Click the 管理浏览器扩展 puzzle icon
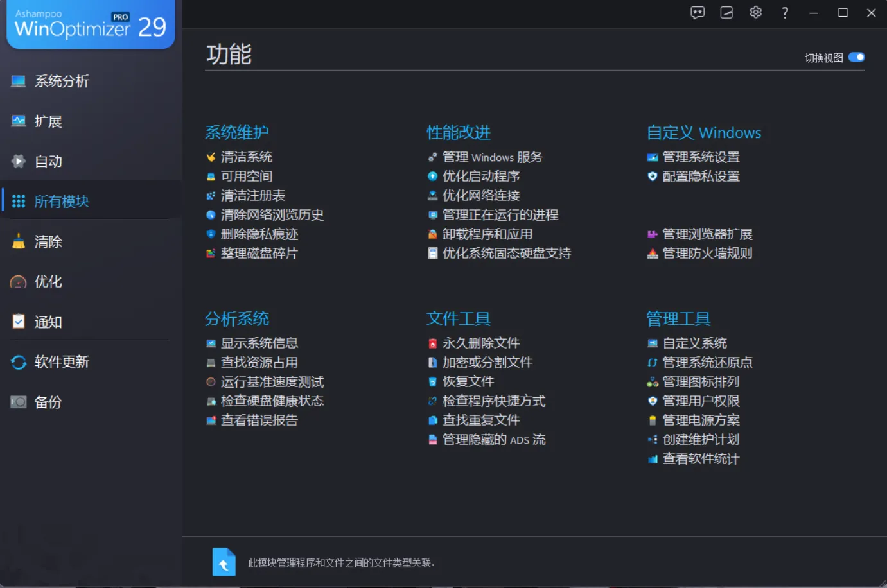This screenshot has width=887, height=588. pyautogui.click(x=653, y=234)
